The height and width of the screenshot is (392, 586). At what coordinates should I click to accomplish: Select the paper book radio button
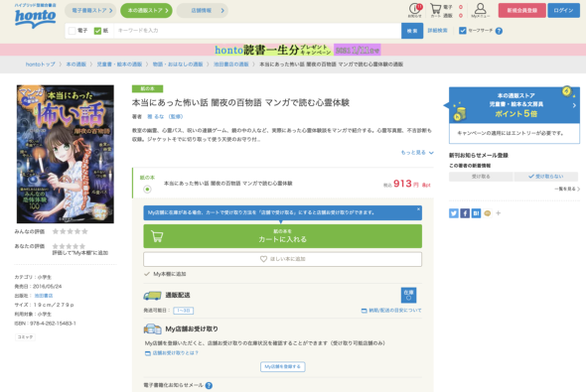(x=147, y=190)
